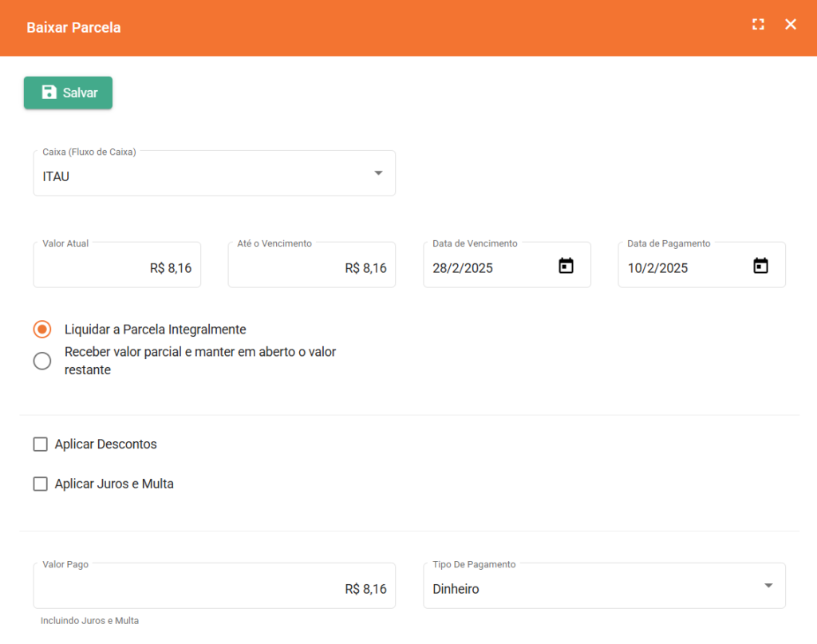
Task: Choose Receber valor parcial radio option
Action: 42,362
